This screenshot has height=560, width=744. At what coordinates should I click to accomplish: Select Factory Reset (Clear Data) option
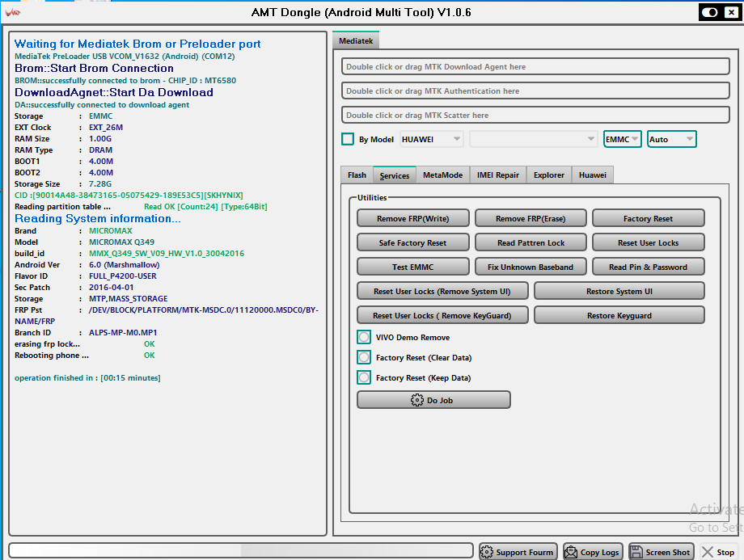364,357
